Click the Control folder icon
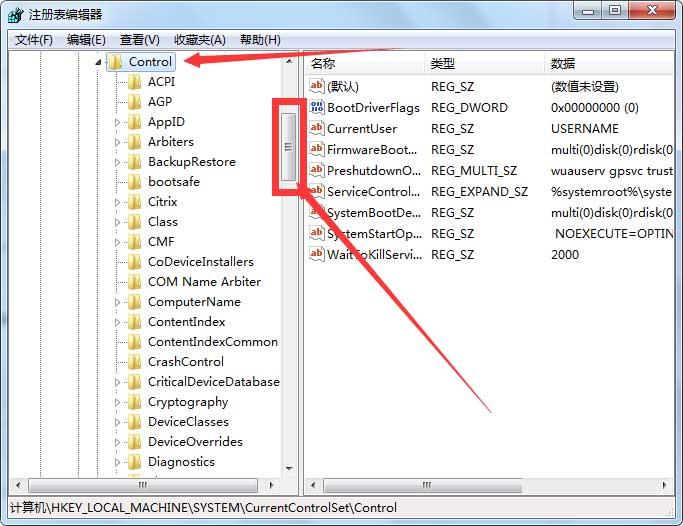The width and height of the screenshot is (683, 526). pos(115,62)
